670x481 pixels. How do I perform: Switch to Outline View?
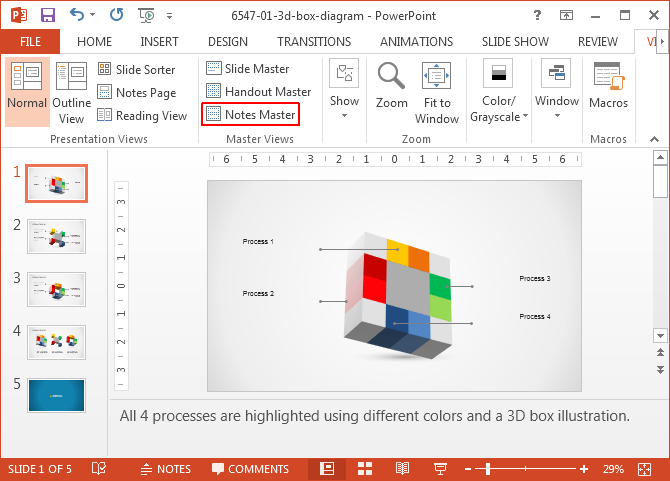pyautogui.click(x=71, y=92)
